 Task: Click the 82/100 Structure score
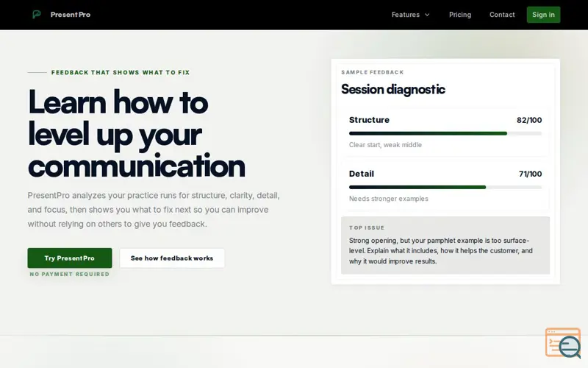(x=529, y=120)
